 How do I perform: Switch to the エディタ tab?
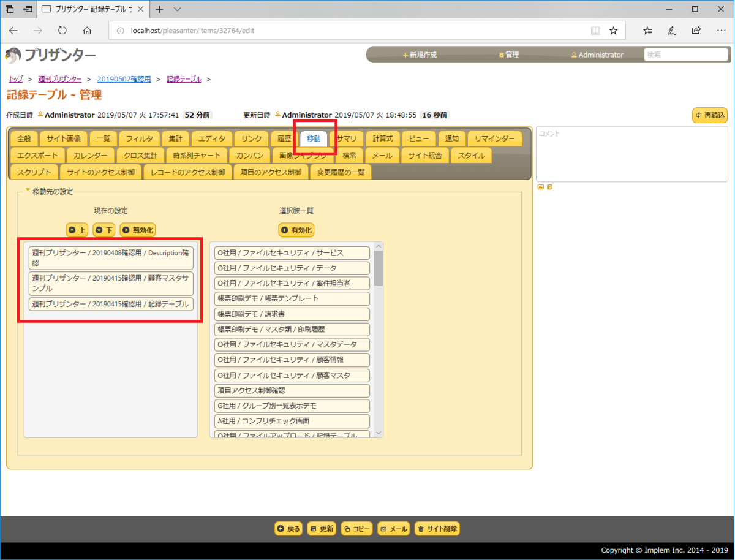click(212, 138)
